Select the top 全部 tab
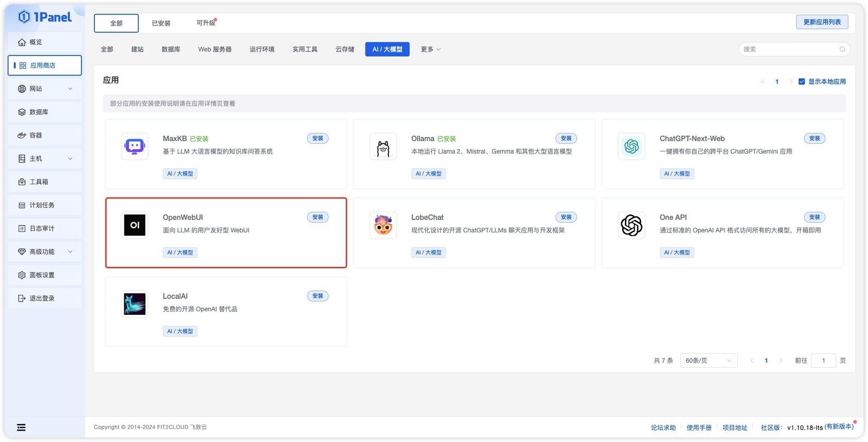The image size is (868, 442). [x=116, y=23]
